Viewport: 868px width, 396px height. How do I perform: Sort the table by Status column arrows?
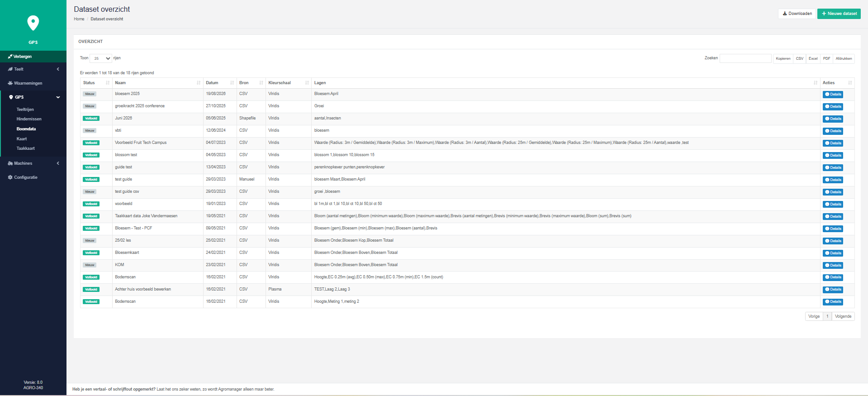tap(108, 83)
